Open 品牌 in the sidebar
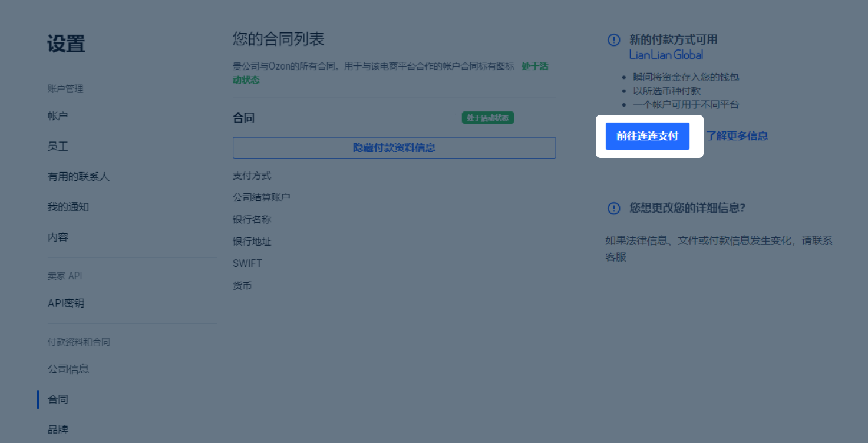This screenshot has width=868, height=443. click(x=58, y=429)
